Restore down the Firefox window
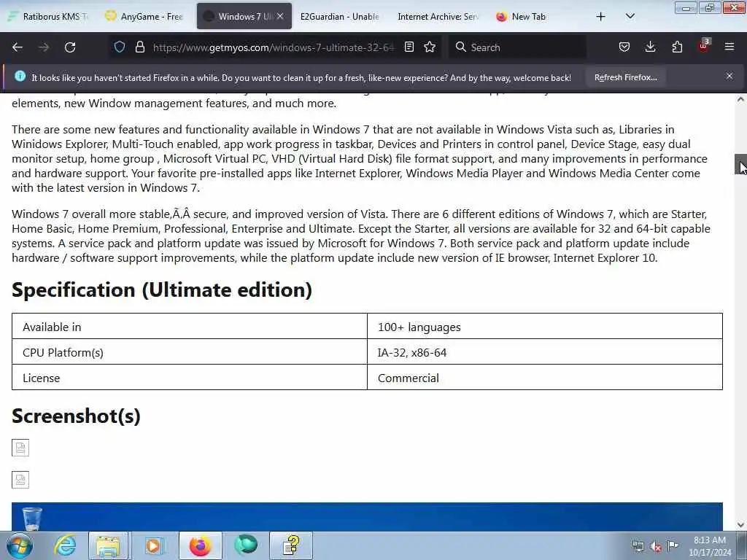The height and width of the screenshot is (560, 747). pyautogui.click(x=710, y=7)
